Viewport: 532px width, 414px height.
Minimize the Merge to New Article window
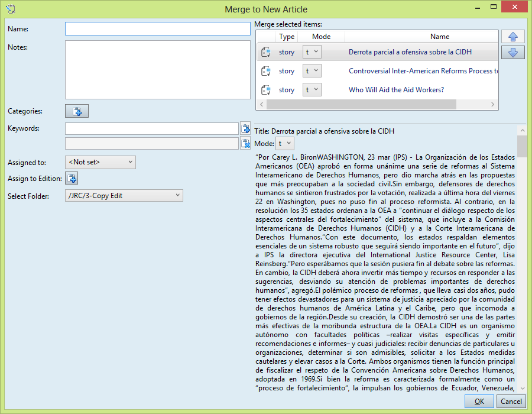pyautogui.click(x=478, y=7)
